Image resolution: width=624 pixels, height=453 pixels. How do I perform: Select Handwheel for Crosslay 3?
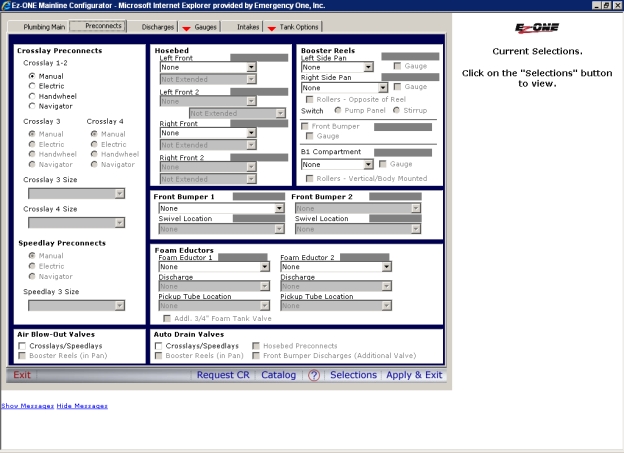[x=32, y=154]
